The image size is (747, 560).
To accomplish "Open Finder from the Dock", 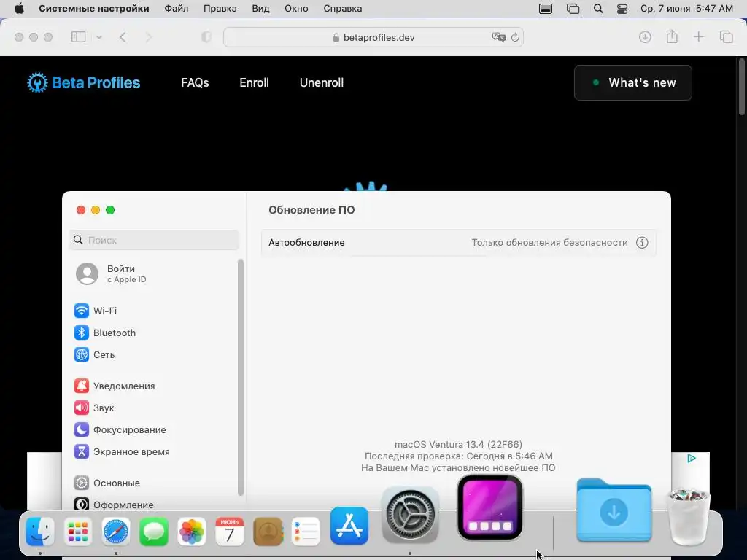I will point(40,531).
